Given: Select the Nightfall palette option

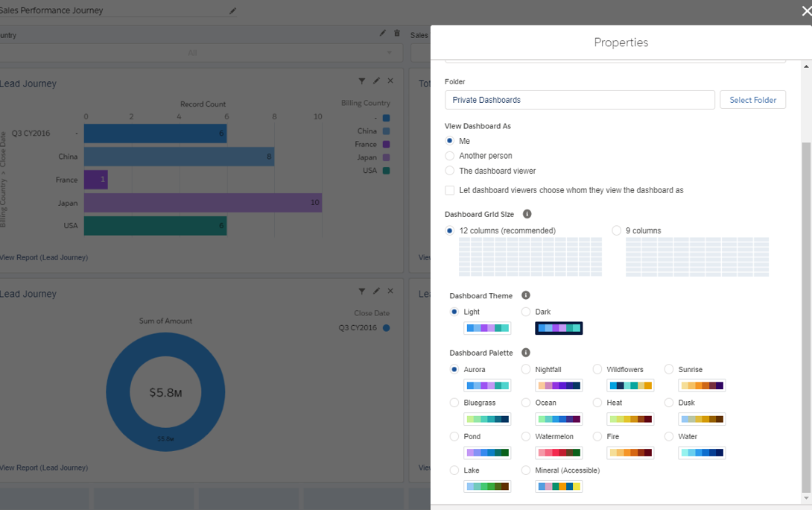Looking at the screenshot, I should point(525,369).
